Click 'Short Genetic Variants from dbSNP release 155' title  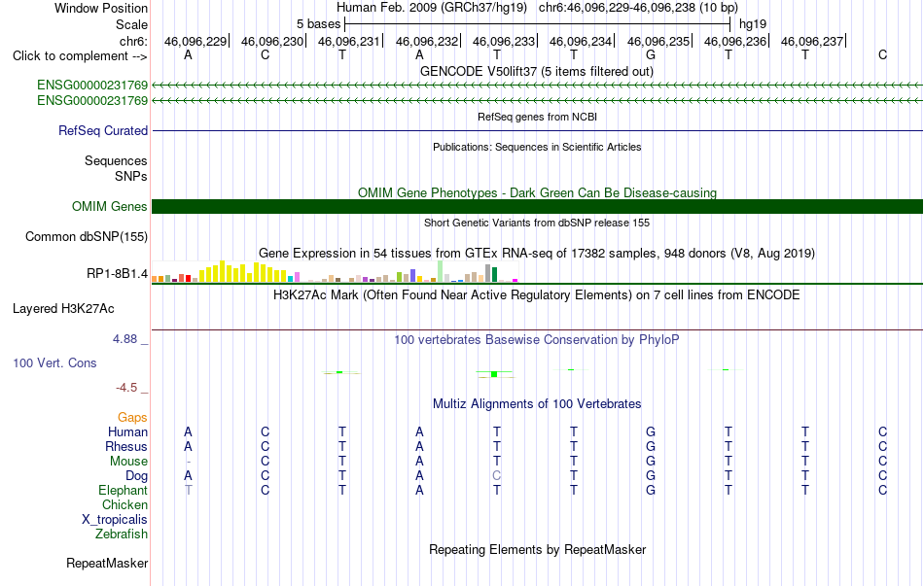[x=537, y=223]
